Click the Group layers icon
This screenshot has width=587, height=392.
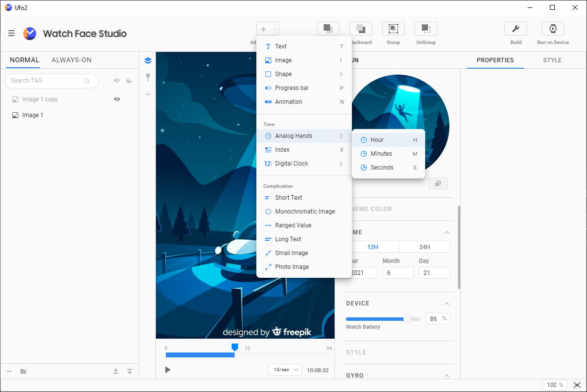pos(393,29)
